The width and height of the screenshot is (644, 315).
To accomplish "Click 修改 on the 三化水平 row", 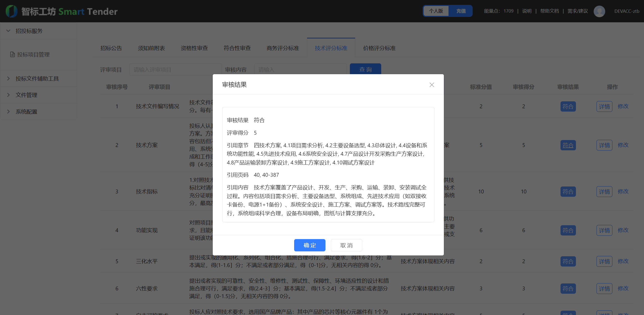I will coord(623,261).
